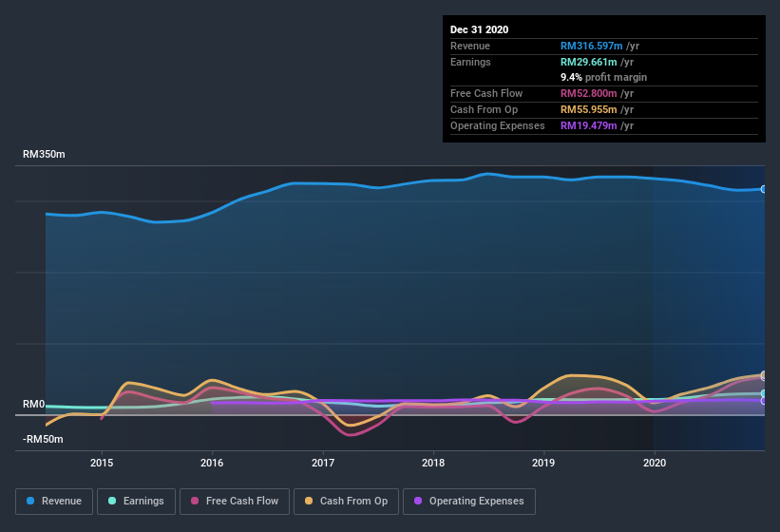The height and width of the screenshot is (532, 780).
Task: Click the RM316.597m revenue value
Action: (592, 46)
